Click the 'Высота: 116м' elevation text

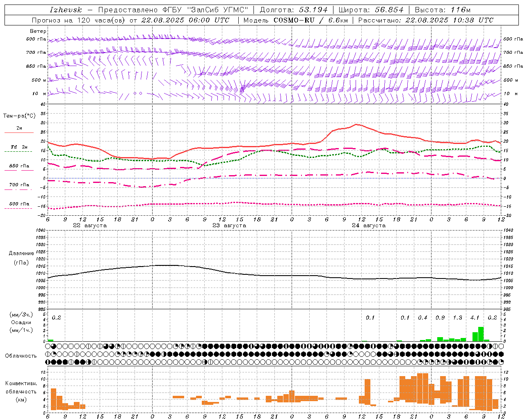(x=443, y=10)
